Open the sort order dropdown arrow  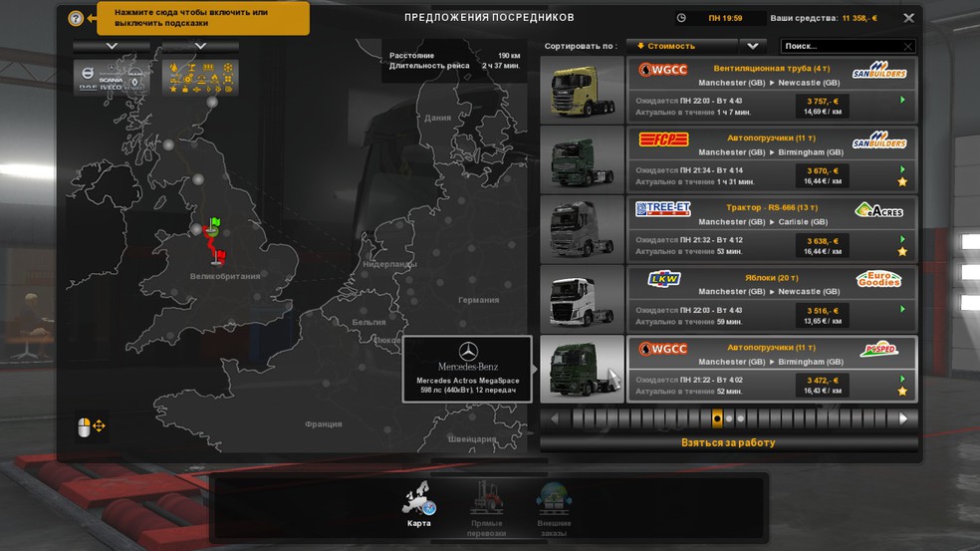pos(752,46)
